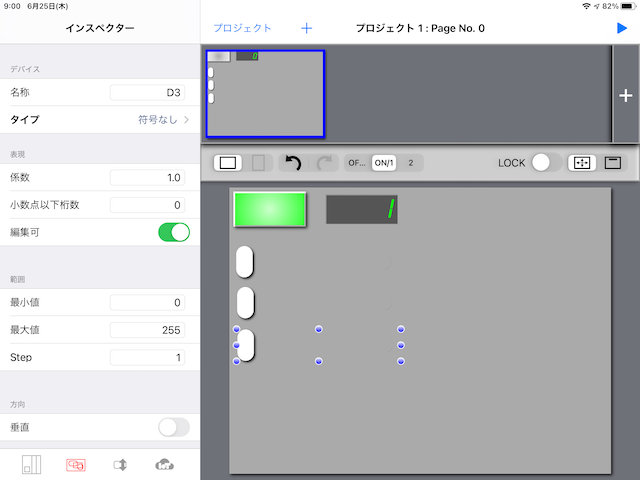Open the red device inspector tab icon

[x=76, y=464]
